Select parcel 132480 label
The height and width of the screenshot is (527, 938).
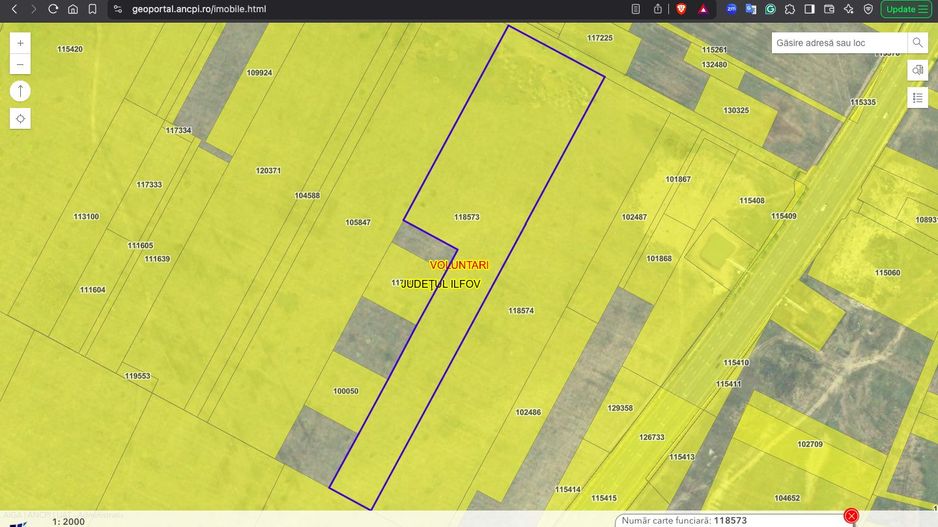[x=714, y=65]
